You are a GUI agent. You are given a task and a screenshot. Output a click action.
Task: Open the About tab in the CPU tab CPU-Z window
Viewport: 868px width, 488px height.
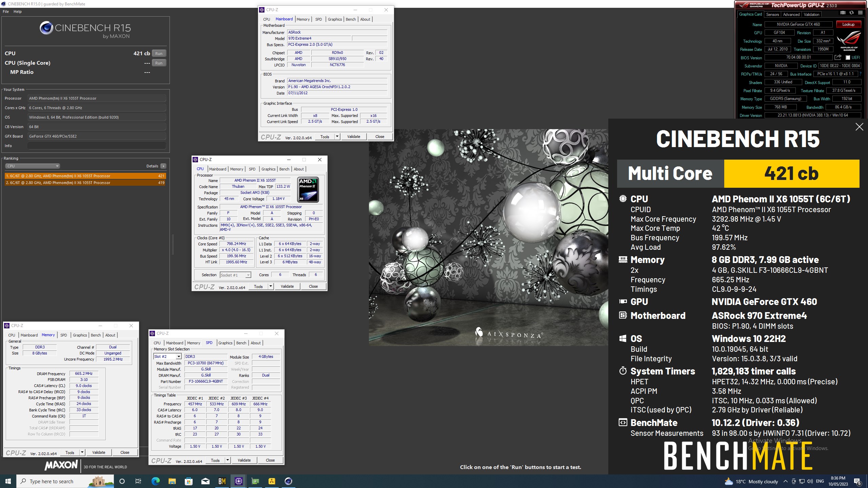click(x=299, y=169)
